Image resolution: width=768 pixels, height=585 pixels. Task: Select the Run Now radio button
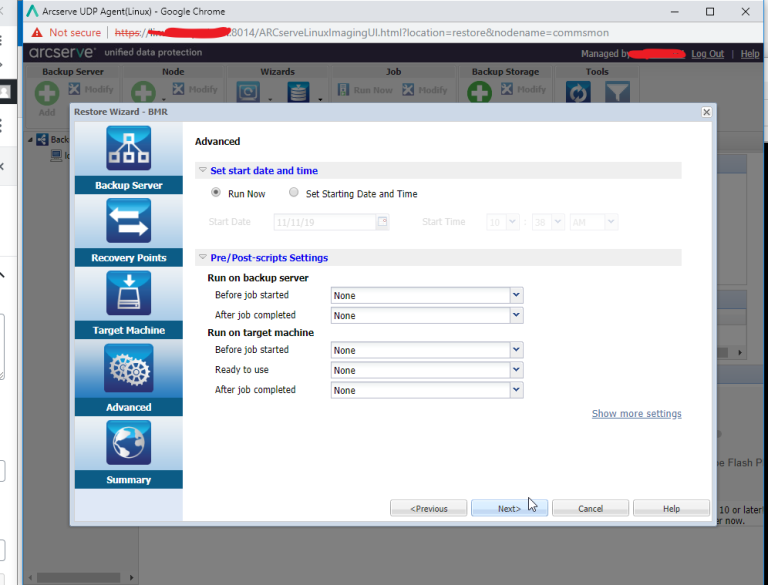216,193
